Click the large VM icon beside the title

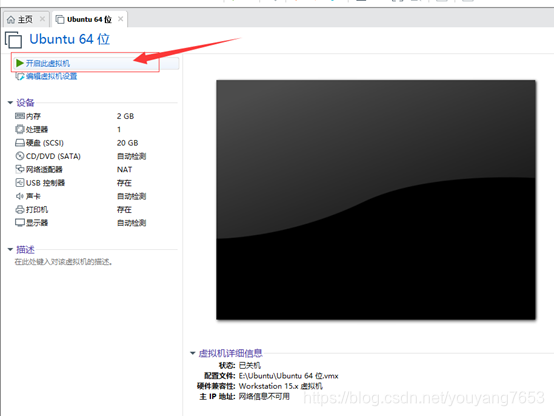[x=13, y=40]
